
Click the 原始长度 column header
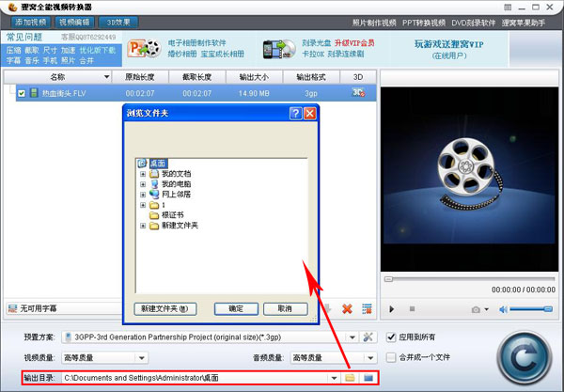140,77
